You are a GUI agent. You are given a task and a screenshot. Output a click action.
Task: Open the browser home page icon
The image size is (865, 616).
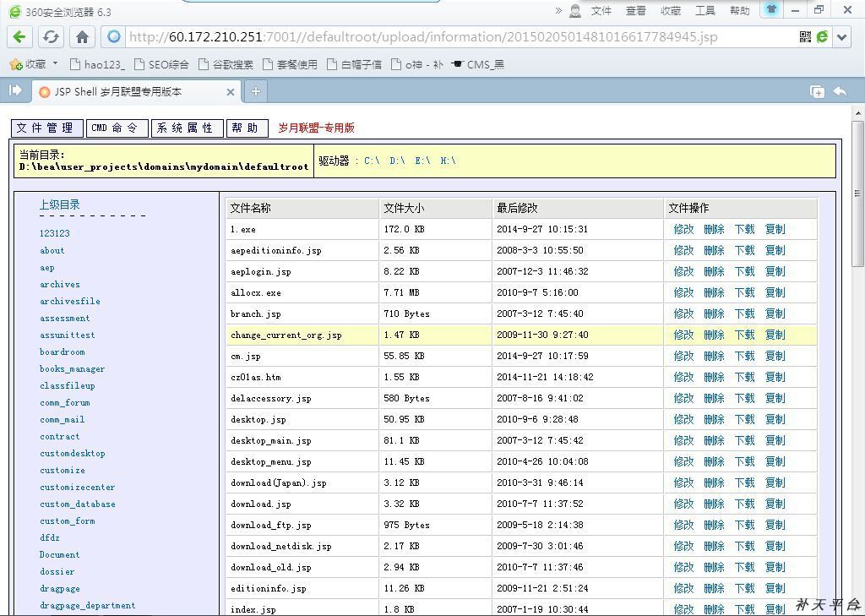click(82, 37)
